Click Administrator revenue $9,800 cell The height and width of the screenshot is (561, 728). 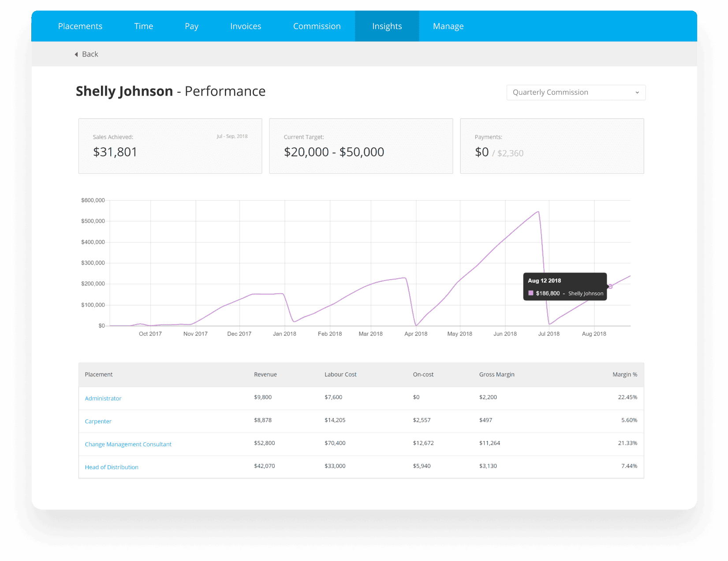coord(263,397)
